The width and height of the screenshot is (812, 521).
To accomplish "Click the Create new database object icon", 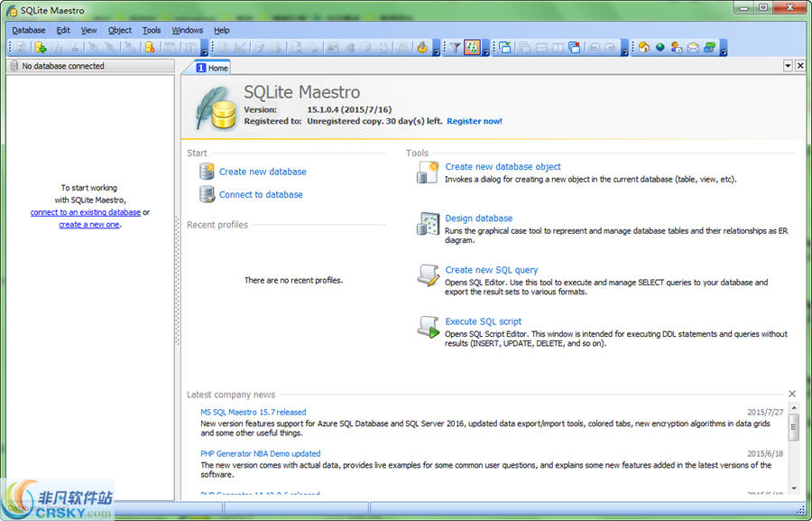I will pyautogui.click(x=428, y=172).
